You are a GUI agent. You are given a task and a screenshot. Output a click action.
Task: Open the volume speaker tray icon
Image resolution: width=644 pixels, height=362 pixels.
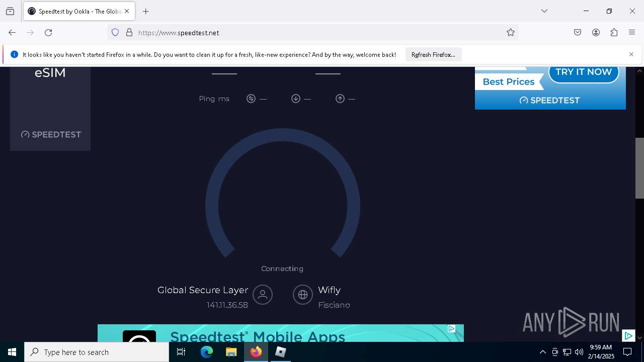point(579,352)
